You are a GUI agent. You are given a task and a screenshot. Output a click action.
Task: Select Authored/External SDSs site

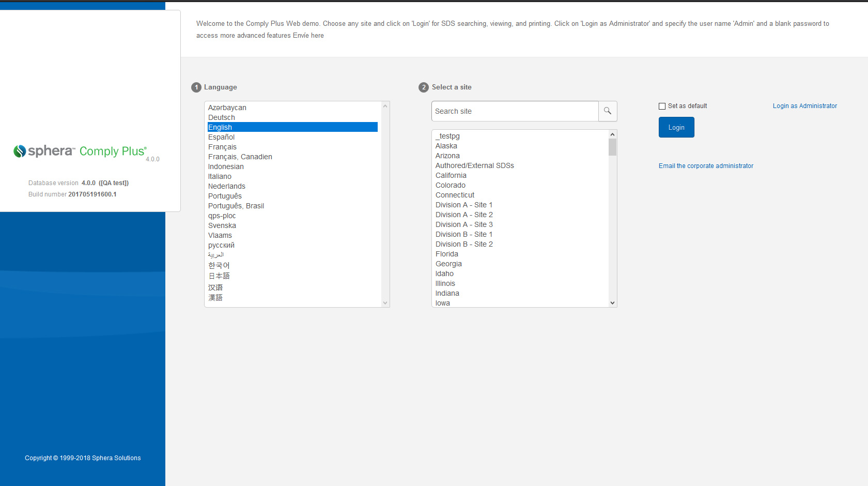[x=521, y=165]
